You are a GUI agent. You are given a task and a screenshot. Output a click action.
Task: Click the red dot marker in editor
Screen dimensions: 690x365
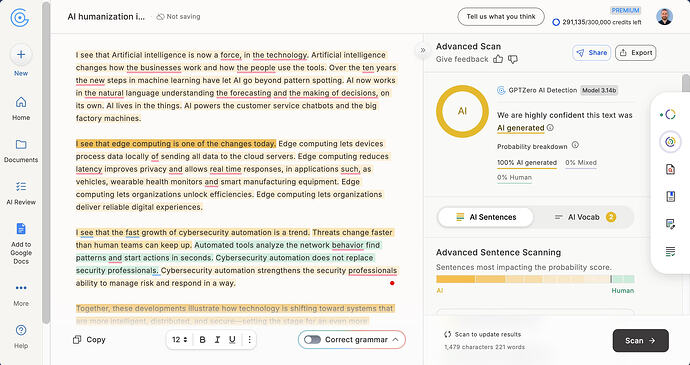click(392, 283)
